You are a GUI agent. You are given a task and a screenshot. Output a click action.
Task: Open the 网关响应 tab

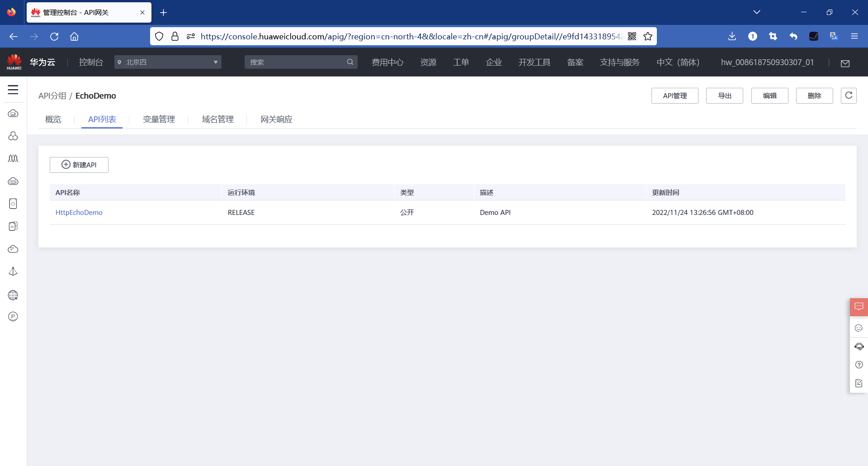click(277, 119)
